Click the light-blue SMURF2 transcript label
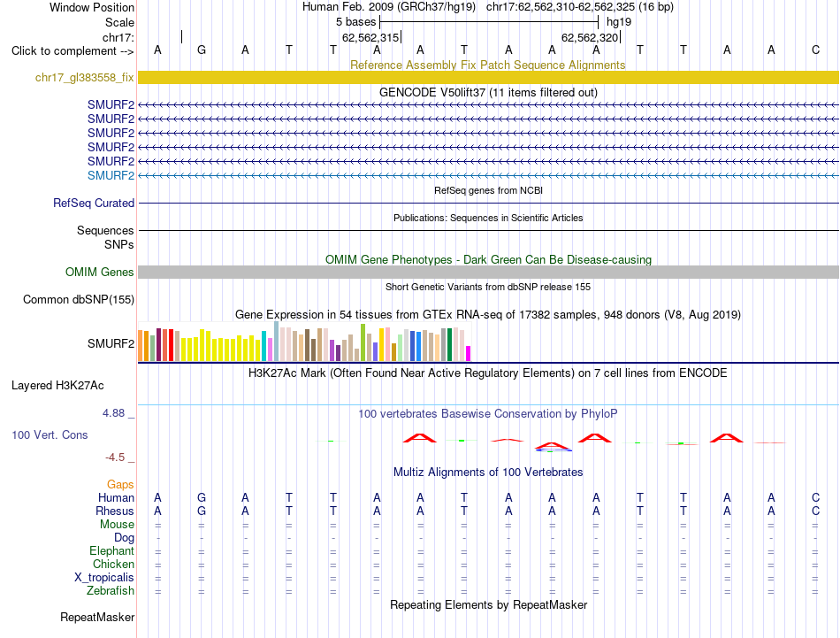 point(111,175)
